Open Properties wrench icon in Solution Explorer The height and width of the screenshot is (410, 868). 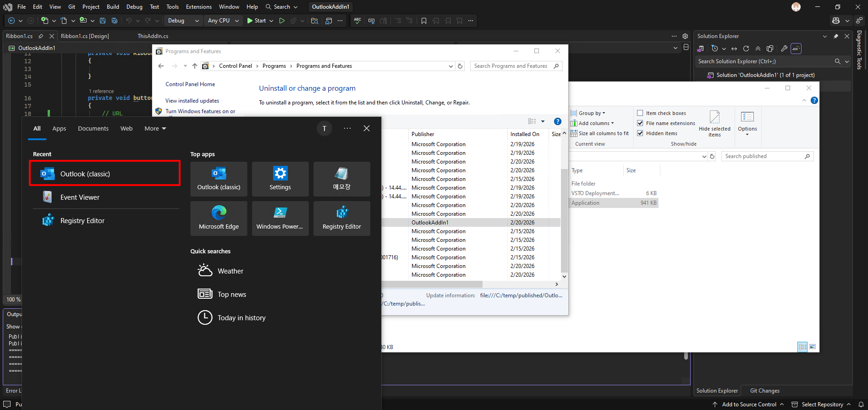pyautogui.click(x=784, y=49)
